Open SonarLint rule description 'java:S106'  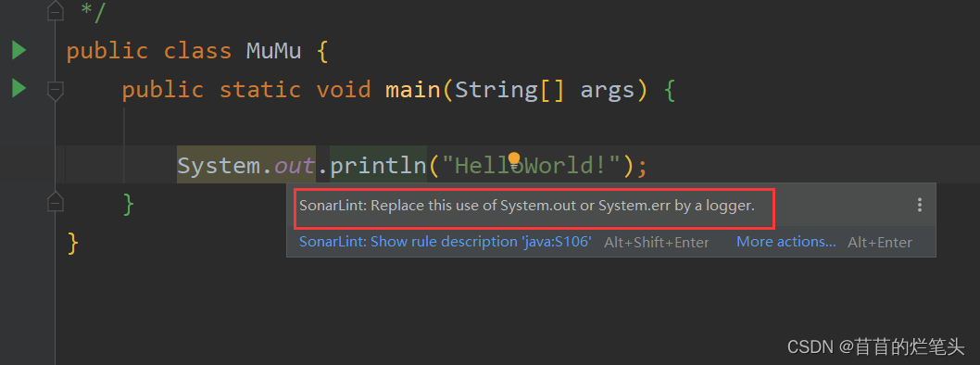tap(445, 242)
